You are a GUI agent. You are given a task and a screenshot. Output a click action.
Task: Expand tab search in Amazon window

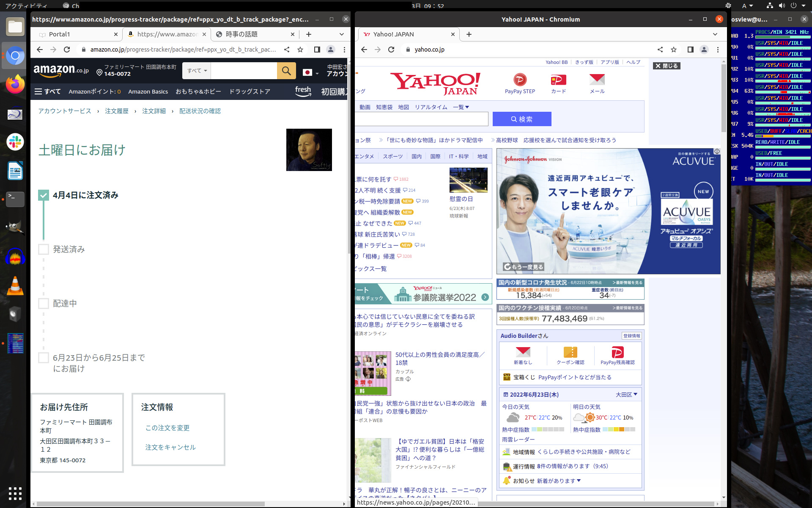coord(342,34)
